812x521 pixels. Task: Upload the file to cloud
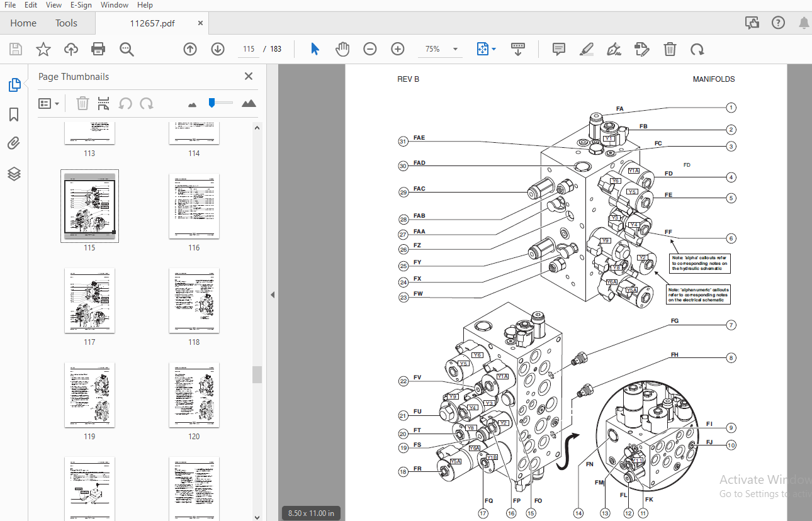click(71, 49)
